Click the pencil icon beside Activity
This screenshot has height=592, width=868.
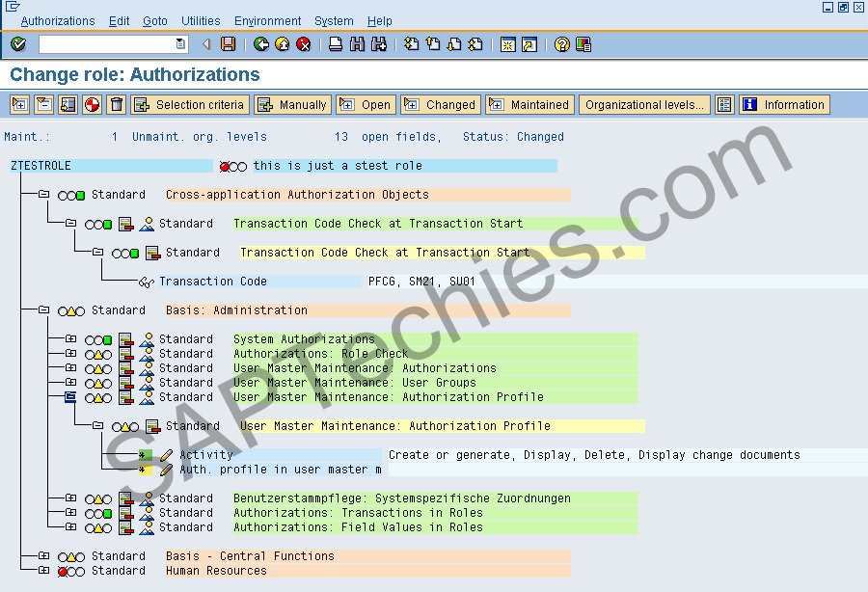[x=168, y=454]
